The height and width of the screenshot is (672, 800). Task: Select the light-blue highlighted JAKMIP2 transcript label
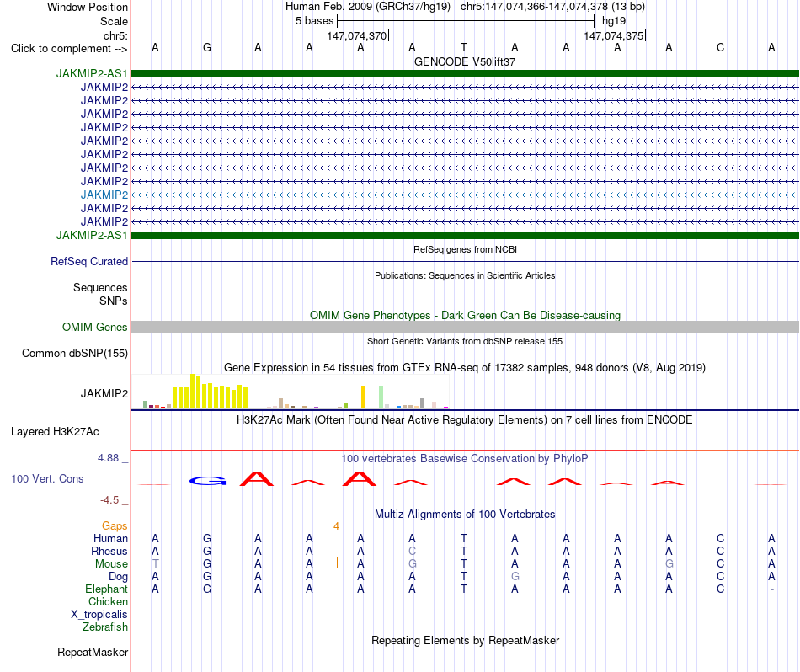[104, 195]
